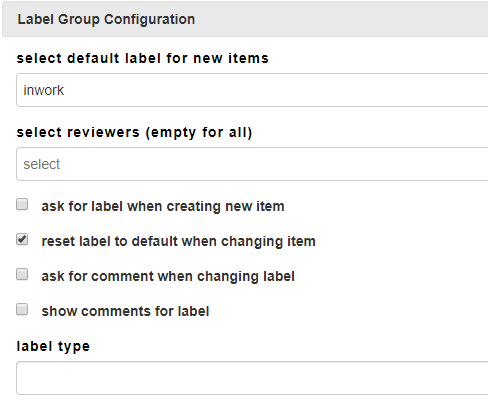Click the empty label type field
This screenshot has width=488, height=418.
tap(252, 378)
